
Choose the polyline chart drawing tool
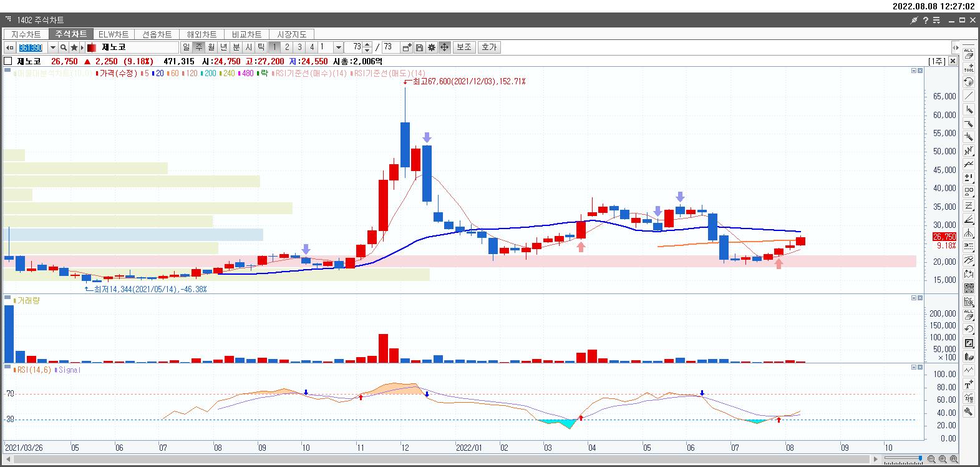coord(969,165)
